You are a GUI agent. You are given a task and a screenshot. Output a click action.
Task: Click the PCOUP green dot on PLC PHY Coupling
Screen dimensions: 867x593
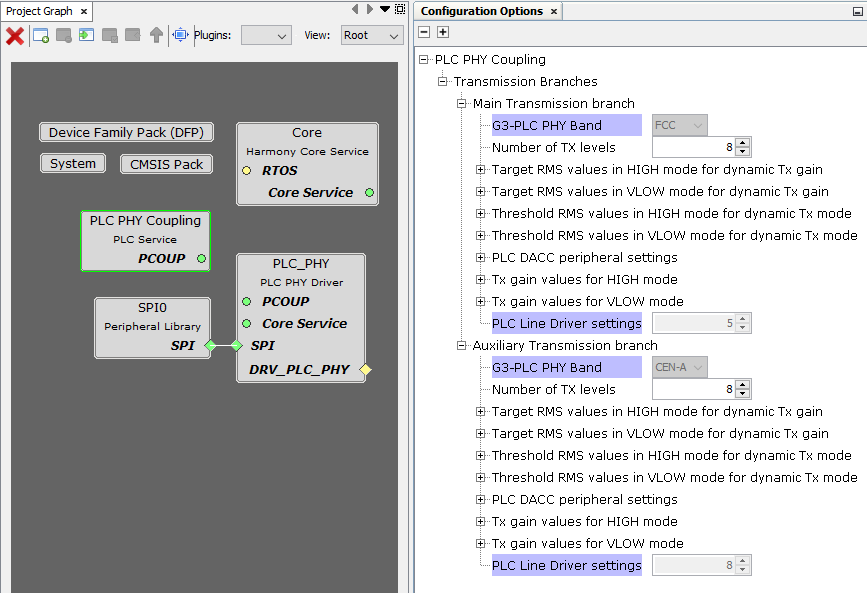tap(201, 259)
